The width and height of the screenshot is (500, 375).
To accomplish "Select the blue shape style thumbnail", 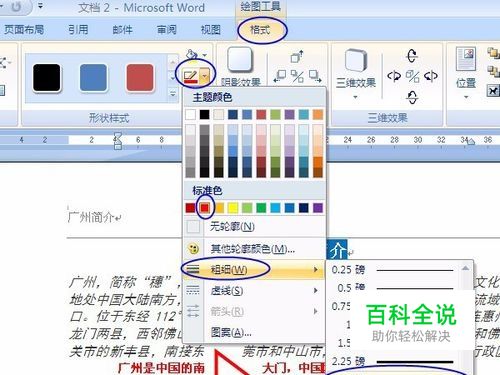I will (93, 78).
